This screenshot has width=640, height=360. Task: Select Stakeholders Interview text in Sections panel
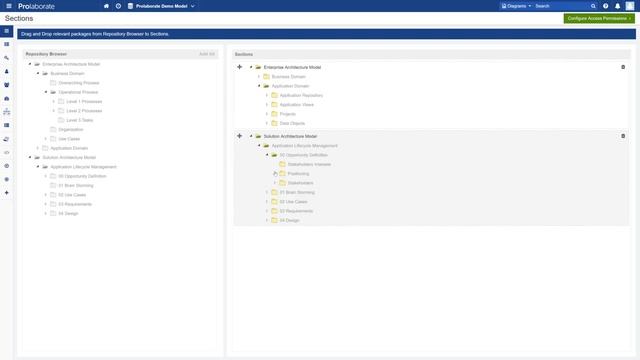coord(309,164)
